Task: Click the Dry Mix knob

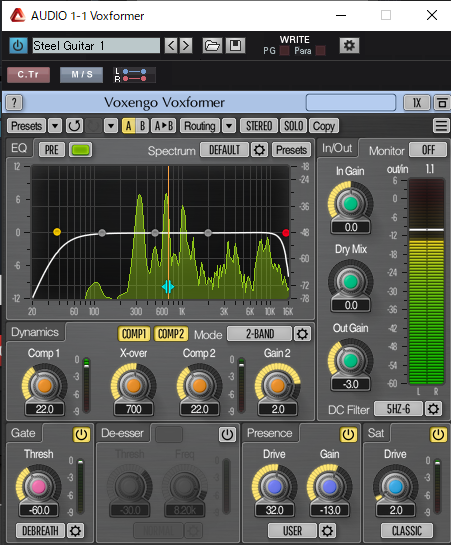Action: [350, 282]
